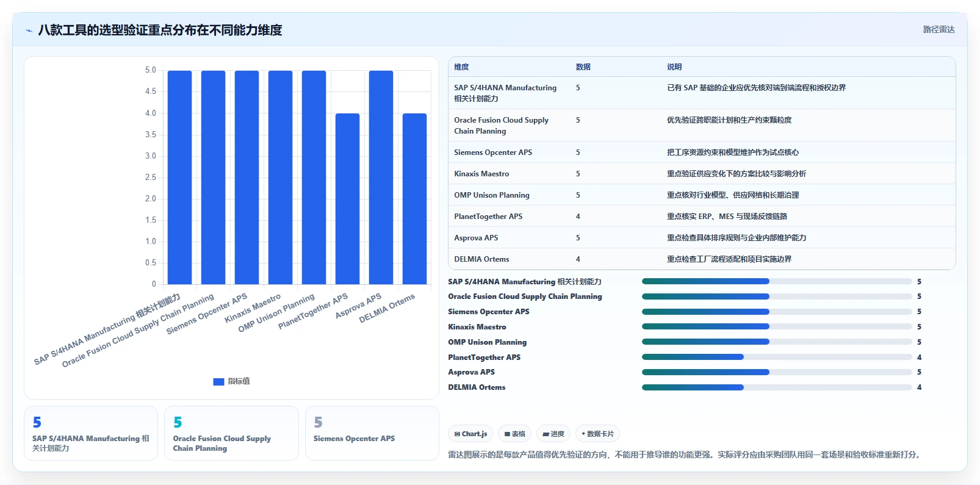The width and height of the screenshot is (980, 485).
Task: Click the PlanetTogether APS chart bar
Action: pos(347,199)
